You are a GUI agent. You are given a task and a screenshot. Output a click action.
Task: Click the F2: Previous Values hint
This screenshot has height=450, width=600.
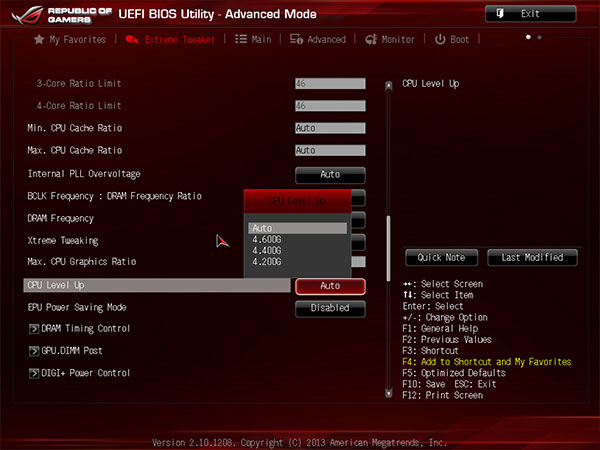tap(447, 340)
